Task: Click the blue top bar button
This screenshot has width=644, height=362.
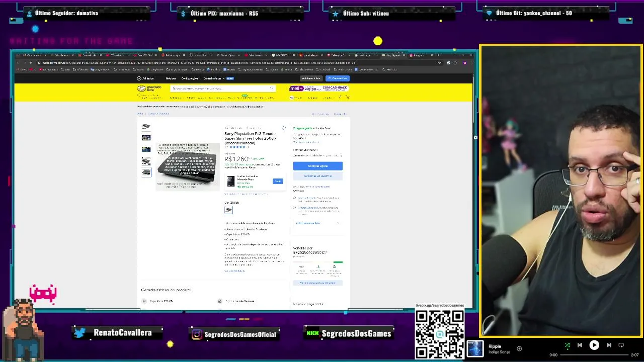Action: click(x=337, y=78)
